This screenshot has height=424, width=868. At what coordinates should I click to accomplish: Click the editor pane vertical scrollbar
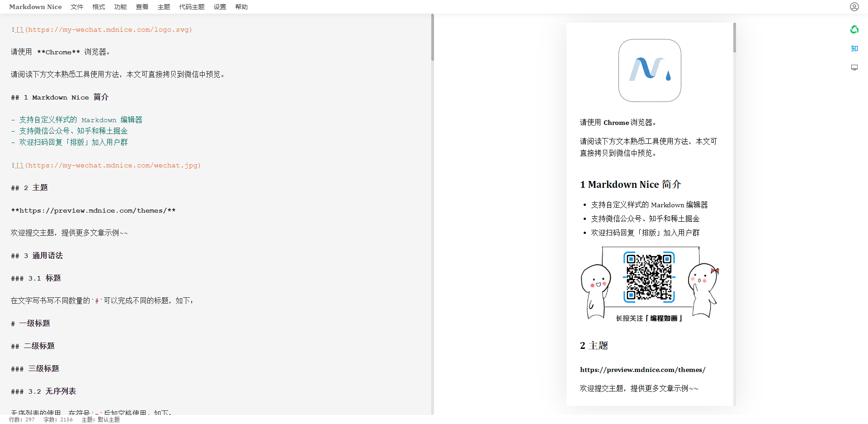pos(432,37)
